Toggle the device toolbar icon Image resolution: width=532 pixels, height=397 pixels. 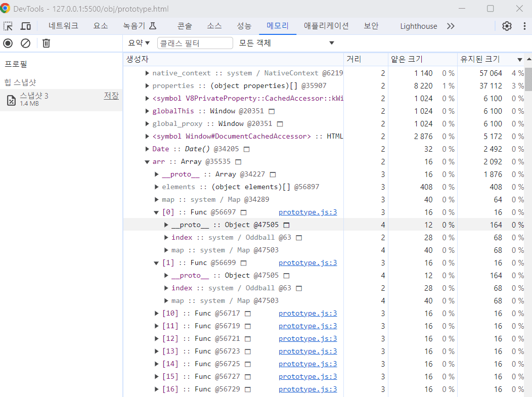[x=26, y=26]
